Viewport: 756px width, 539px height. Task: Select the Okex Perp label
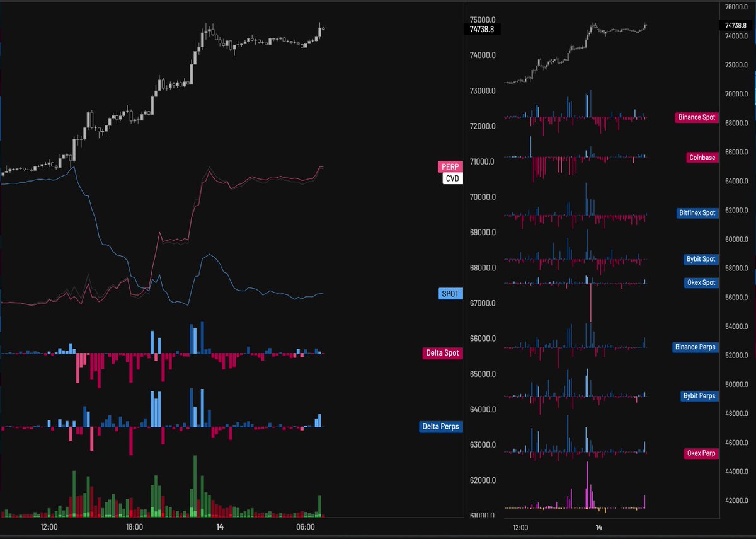click(x=701, y=453)
